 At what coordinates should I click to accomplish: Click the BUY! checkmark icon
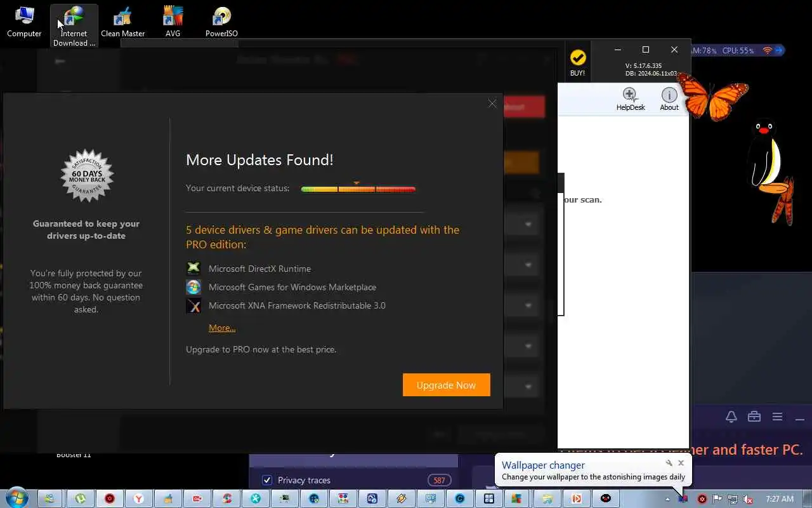[577, 58]
